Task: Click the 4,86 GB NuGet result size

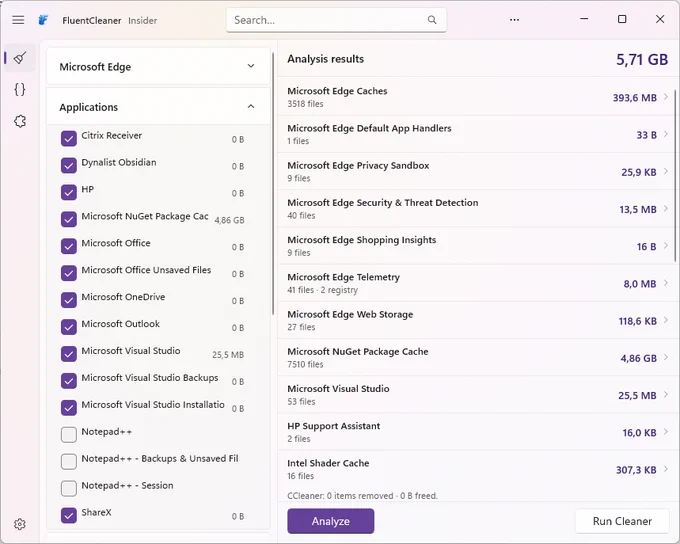Action: click(x=638, y=358)
